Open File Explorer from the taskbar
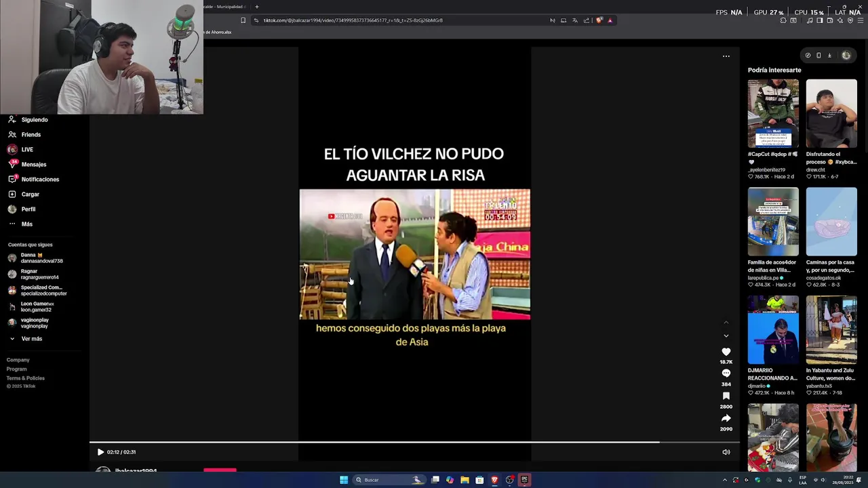Screen dimensions: 868x488 465,480
